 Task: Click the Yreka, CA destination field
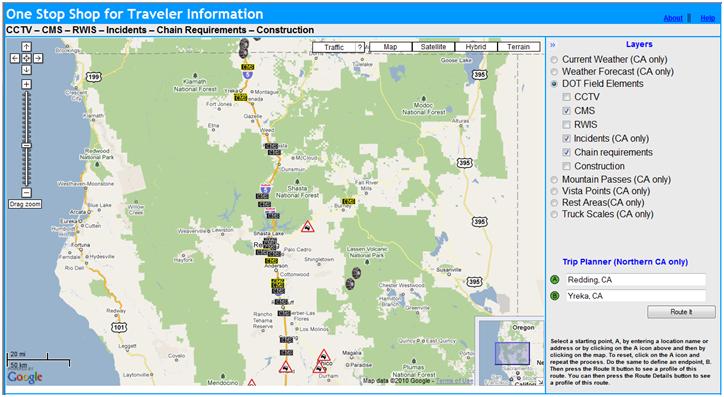pos(636,296)
